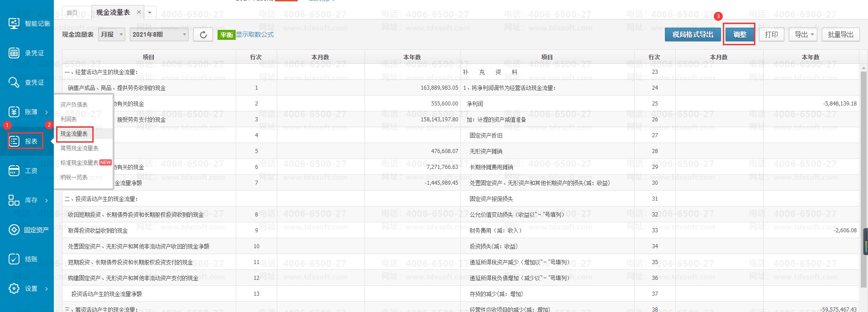Select the 工资 payroll icon
This screenshot has height=312, width=868.
click(x=14, y=171)
